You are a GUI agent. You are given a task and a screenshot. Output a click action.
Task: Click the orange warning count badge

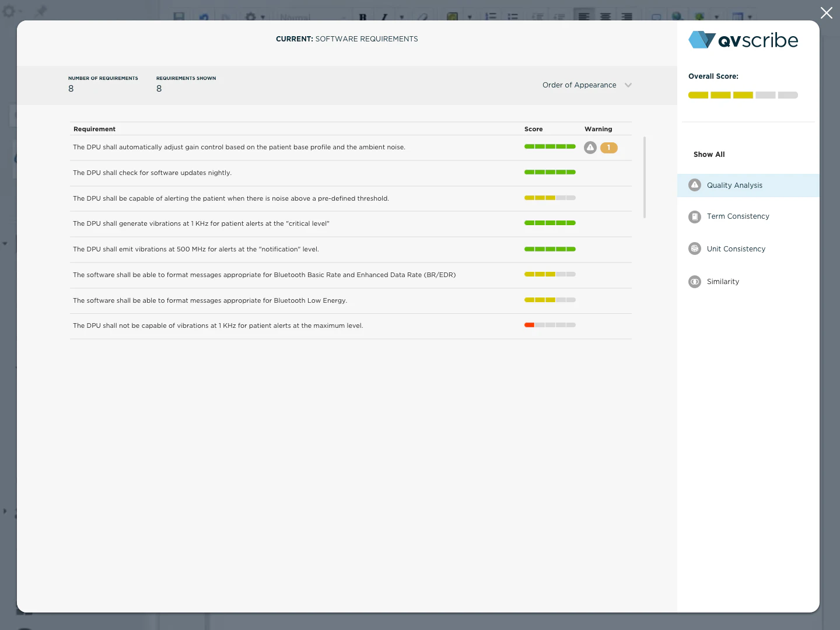[x=608, y=148]
